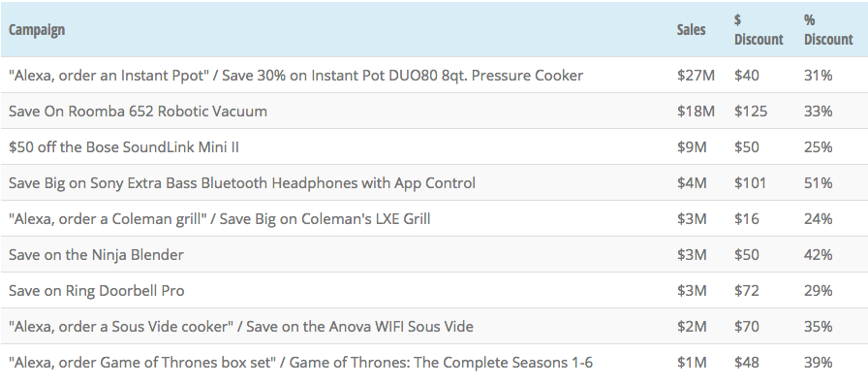This screenshot has width=868, height=386.
Task: Click the $ Discount column header
Action: pyautogui.click(x=759, y=29)
